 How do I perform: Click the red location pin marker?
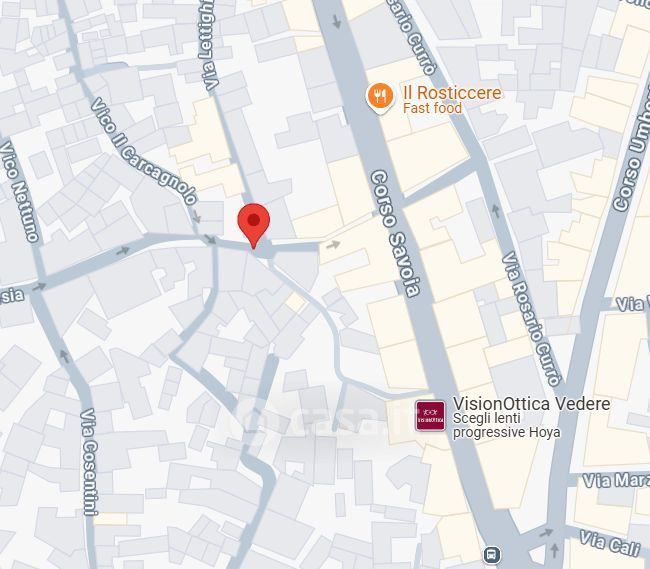[254, 226]
